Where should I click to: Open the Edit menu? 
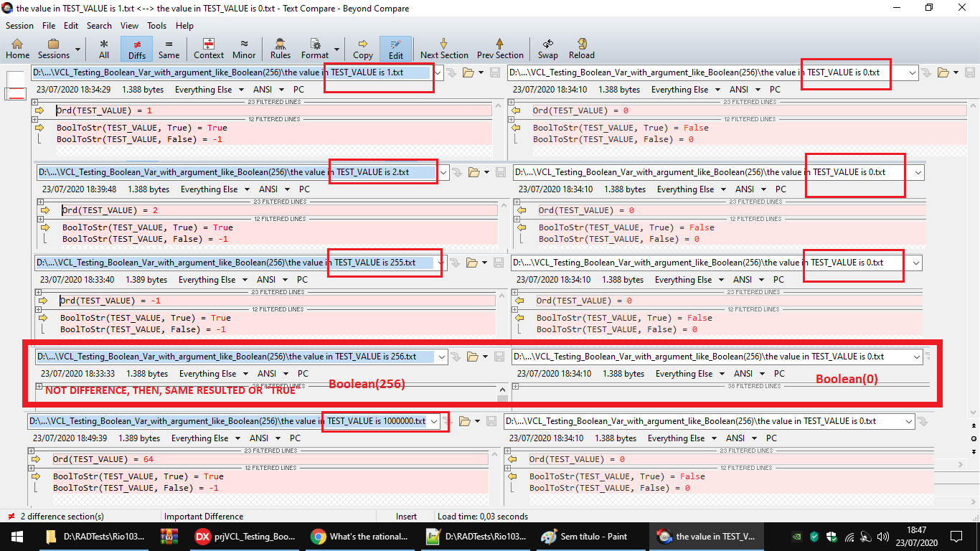tap(71, 25)
